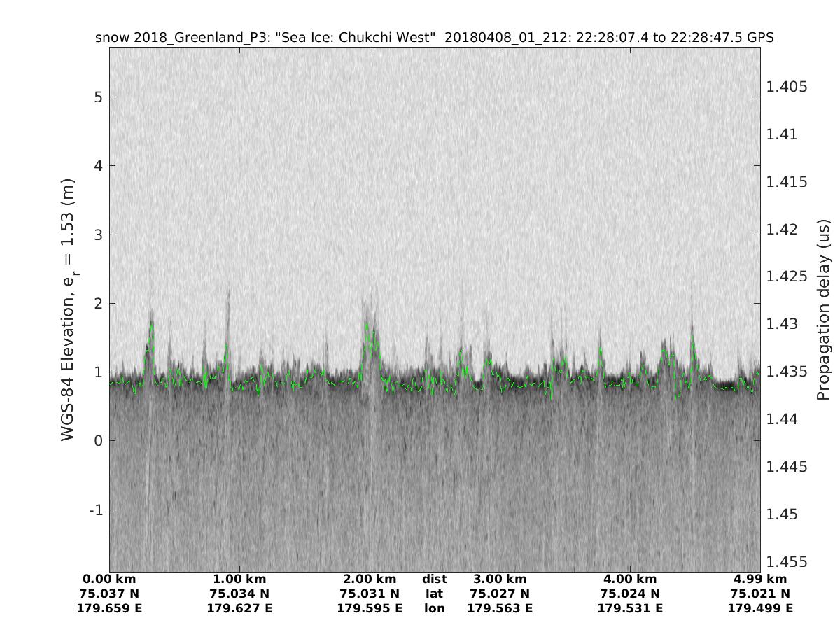Click the Propagation delay (us) axis label
Screen dimensions: 840x630
tap(822, 309)
